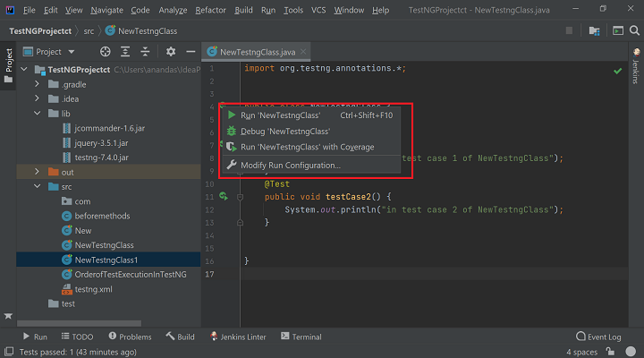The width and height of the screenshot is (644, 358).
Task: Select testng-7.4.0.jar in the tree
Action: pyautogui.click(x=101, y=157)
